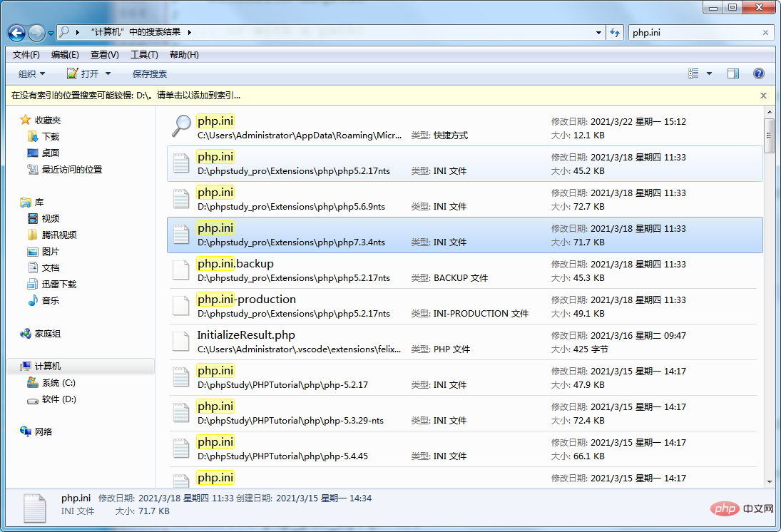Click file icon of php.ini.backup
This screenshot has width=781, height=532.
pos(181,270)
